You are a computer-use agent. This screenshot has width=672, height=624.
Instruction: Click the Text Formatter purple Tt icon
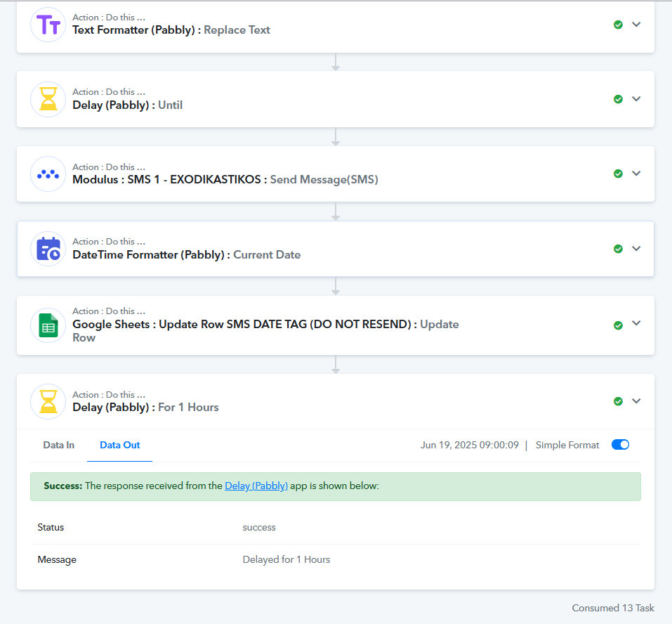coord(48,25)
